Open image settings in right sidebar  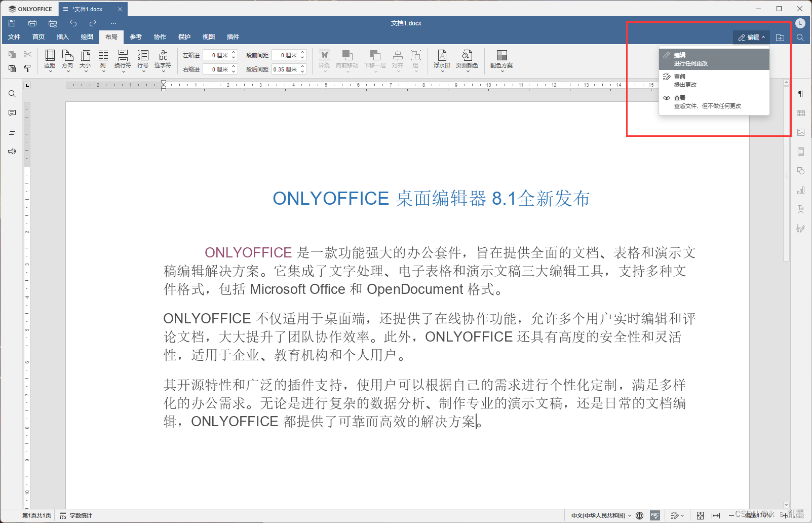pyautogui.click(x=801, y=132)
